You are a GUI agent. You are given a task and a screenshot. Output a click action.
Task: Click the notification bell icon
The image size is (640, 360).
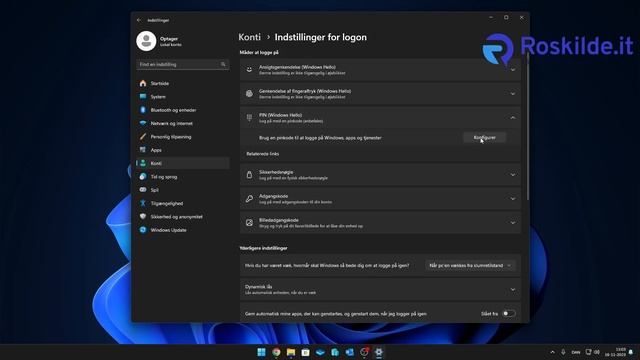coord(631,352)
